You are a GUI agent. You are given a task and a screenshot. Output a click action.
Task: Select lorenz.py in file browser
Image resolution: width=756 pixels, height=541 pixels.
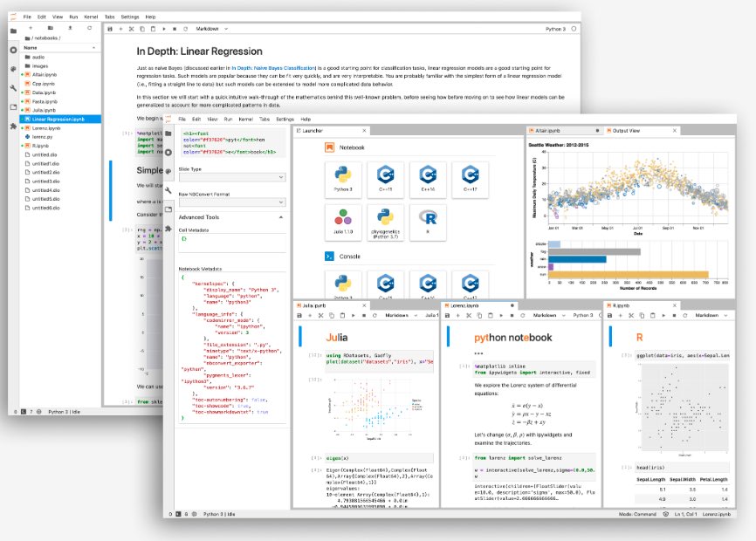click(60, 137)
